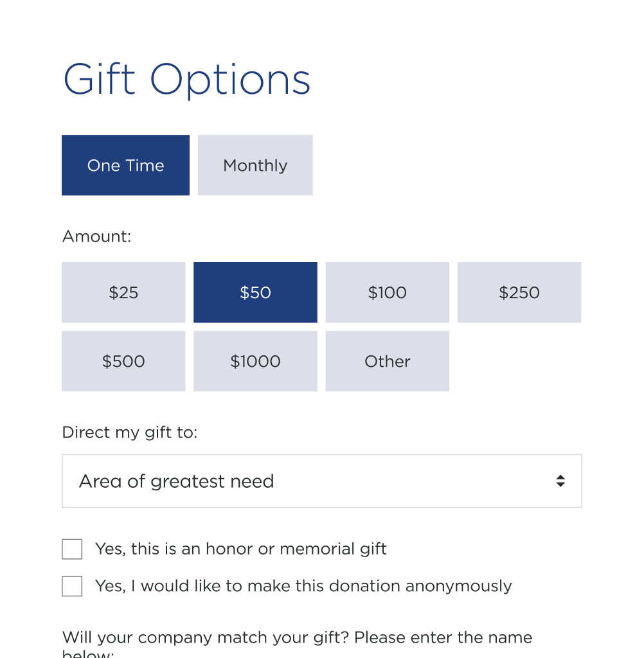Select the $500 amount option
Screen dimensions: 644x658
[x=123, y=361]
